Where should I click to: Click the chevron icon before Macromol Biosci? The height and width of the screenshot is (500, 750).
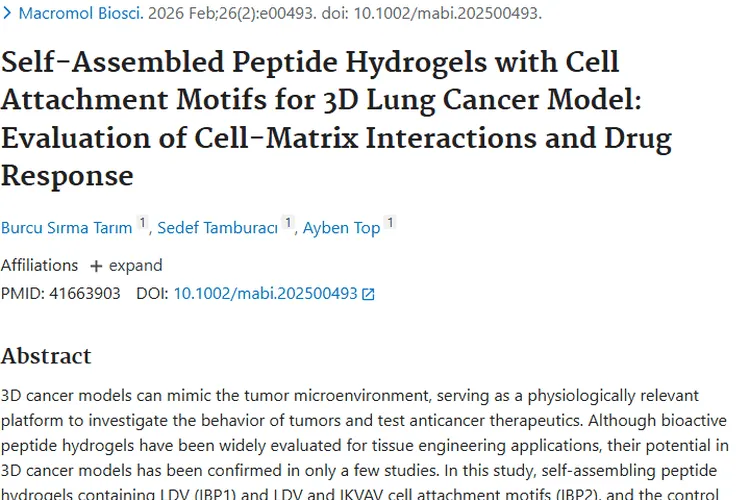click(7, 14)
